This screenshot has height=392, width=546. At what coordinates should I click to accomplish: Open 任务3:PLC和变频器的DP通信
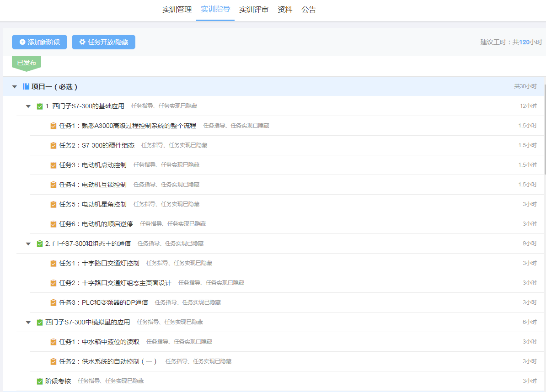(103, 302)
